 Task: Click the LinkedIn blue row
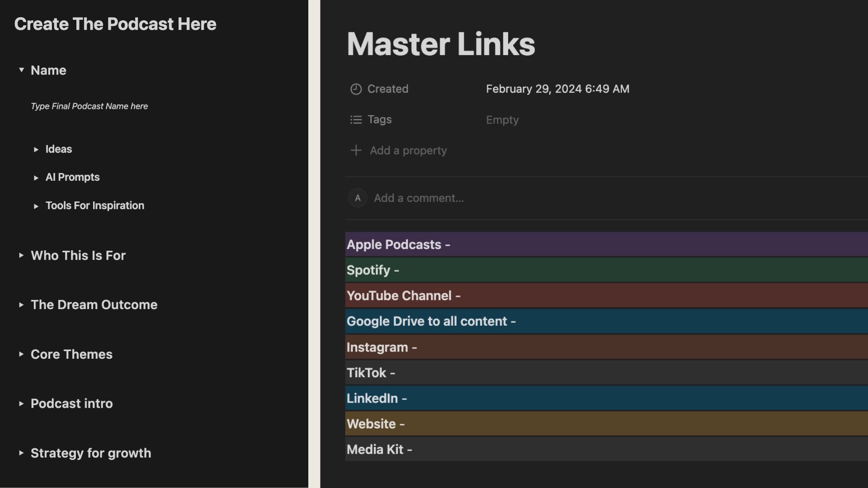coord(606,398)
